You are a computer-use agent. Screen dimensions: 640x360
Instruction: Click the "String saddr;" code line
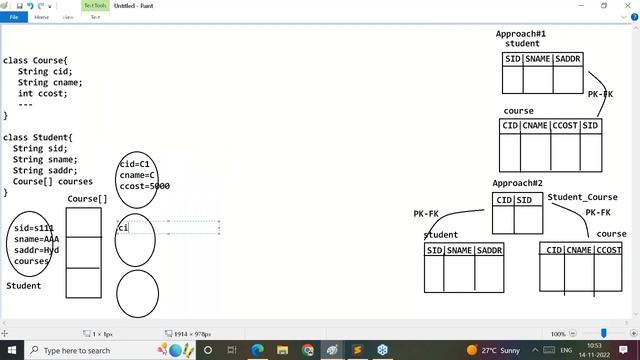(x=45, y=170)
